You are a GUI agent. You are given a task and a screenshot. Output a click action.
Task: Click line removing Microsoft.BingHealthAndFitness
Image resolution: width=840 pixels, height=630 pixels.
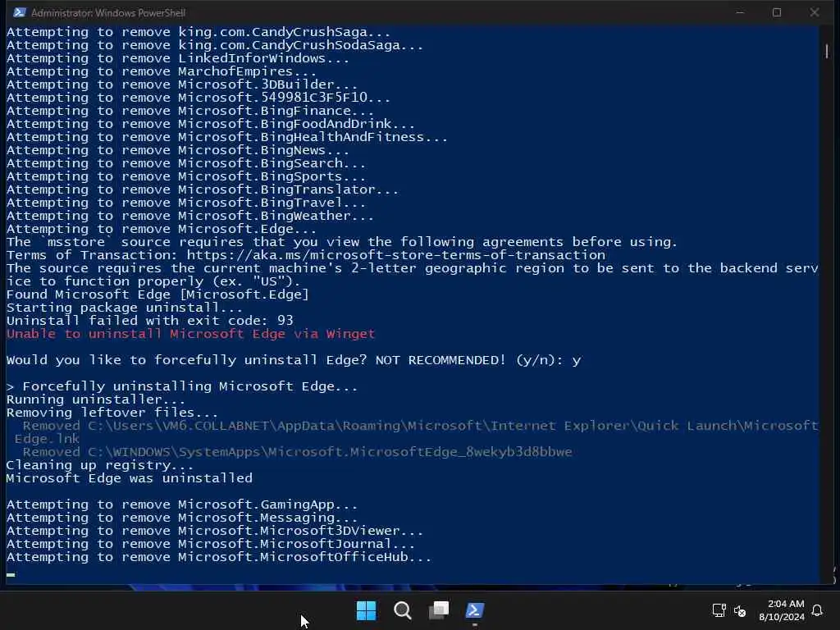(227, 137)
